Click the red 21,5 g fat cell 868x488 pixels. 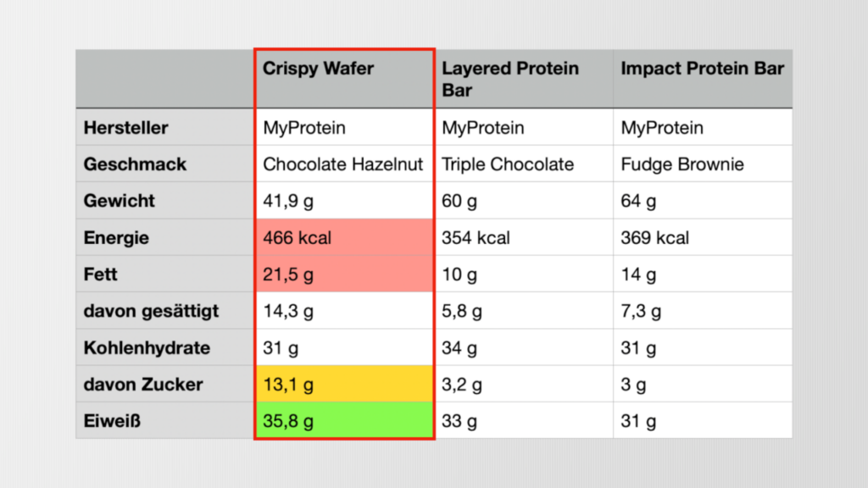(344, 274)
